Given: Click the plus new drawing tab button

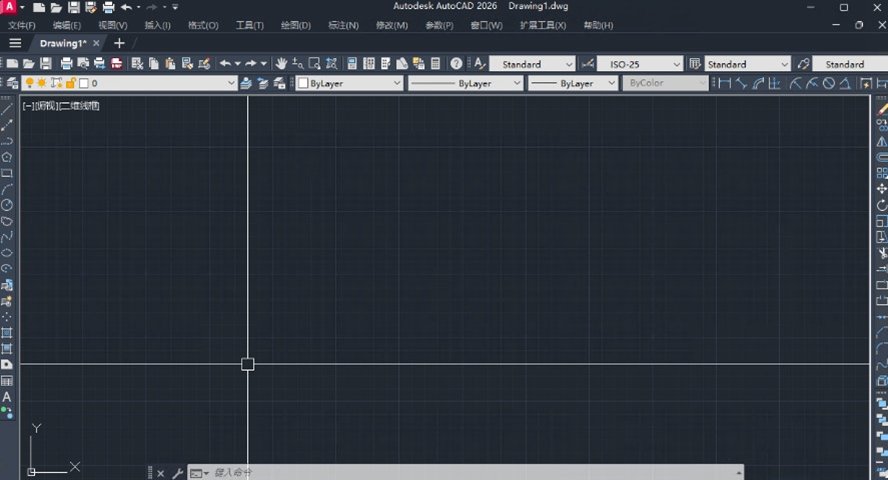Looking at the screenshot, I should tap(119, 43).
